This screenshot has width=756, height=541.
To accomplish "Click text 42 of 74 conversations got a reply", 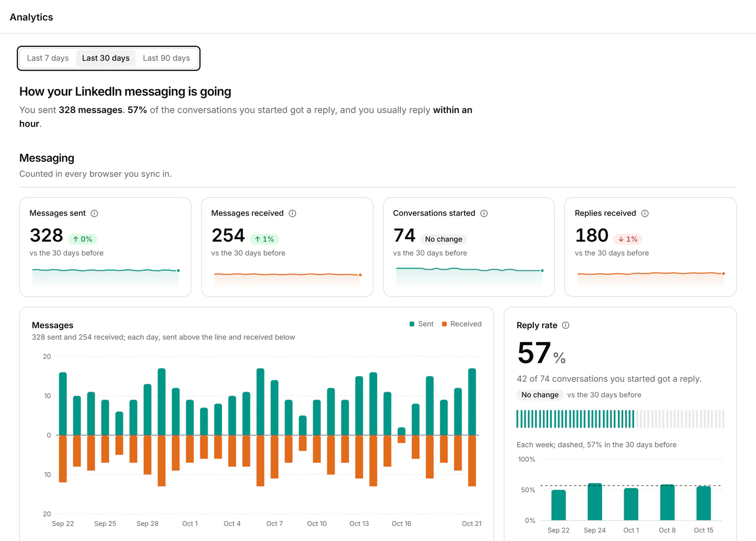I will click(x=609, y=379).
